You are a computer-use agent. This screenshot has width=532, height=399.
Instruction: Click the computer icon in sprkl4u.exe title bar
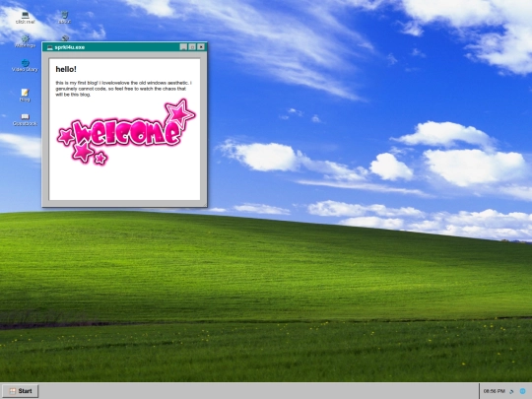pyautogui.click(x=50, y=47)
